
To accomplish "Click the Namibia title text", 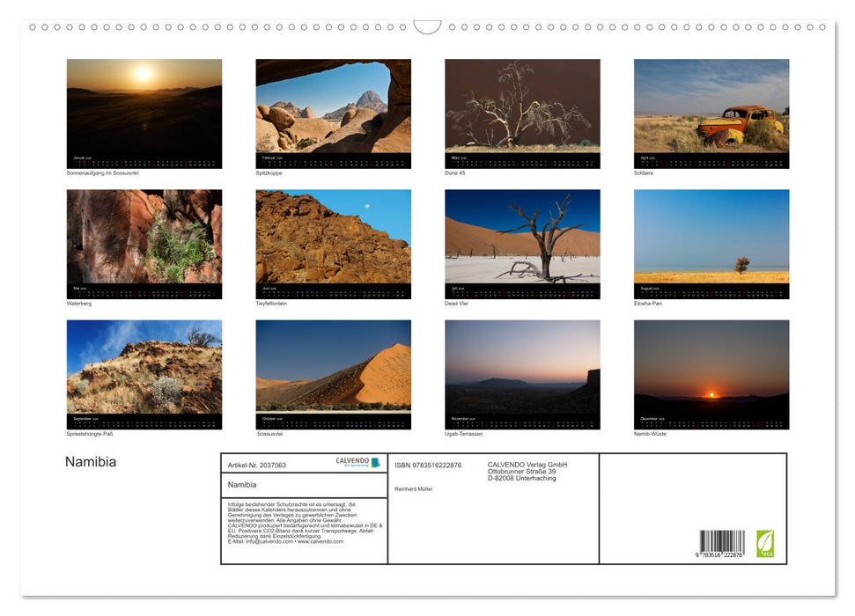I will (89, 460).
